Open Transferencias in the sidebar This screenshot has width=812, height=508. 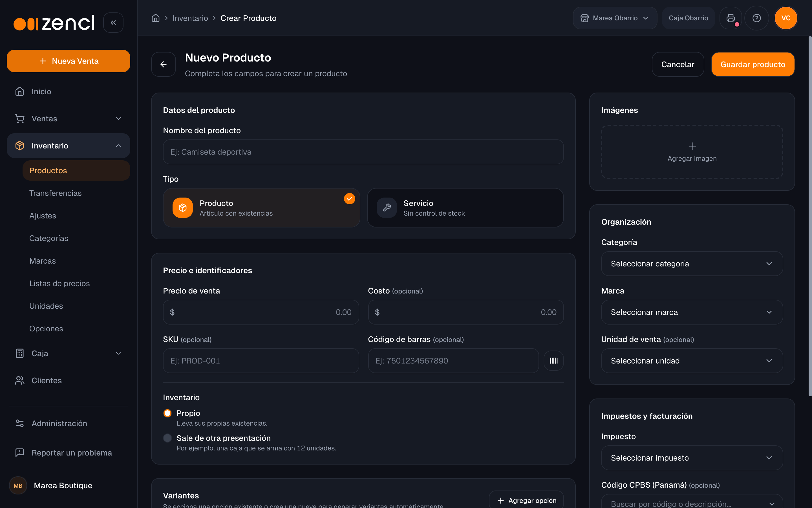coord(76,193)
